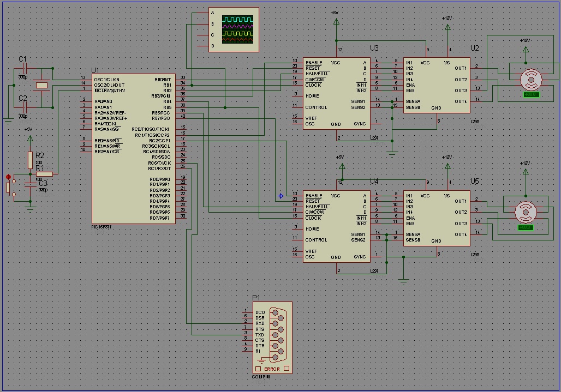Screen dimensions: 561x392
Task: Select the U3 L297 stepper controller chip
Action: [336, 93]
